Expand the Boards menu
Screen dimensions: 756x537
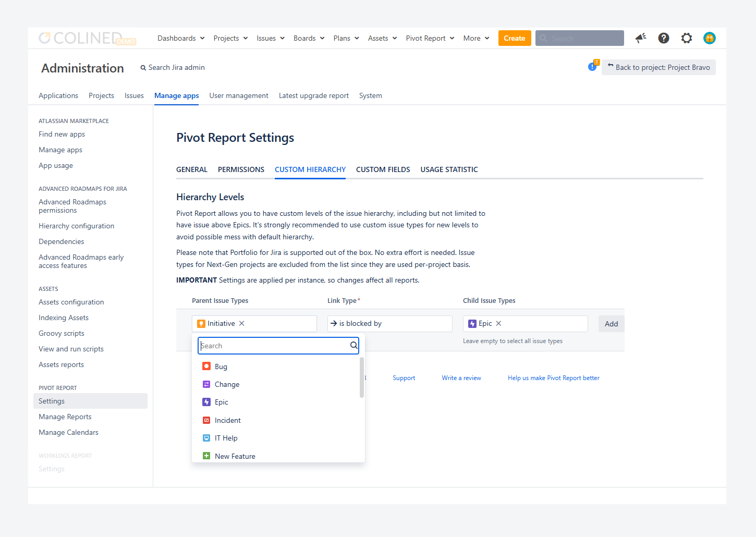[309, 38]
